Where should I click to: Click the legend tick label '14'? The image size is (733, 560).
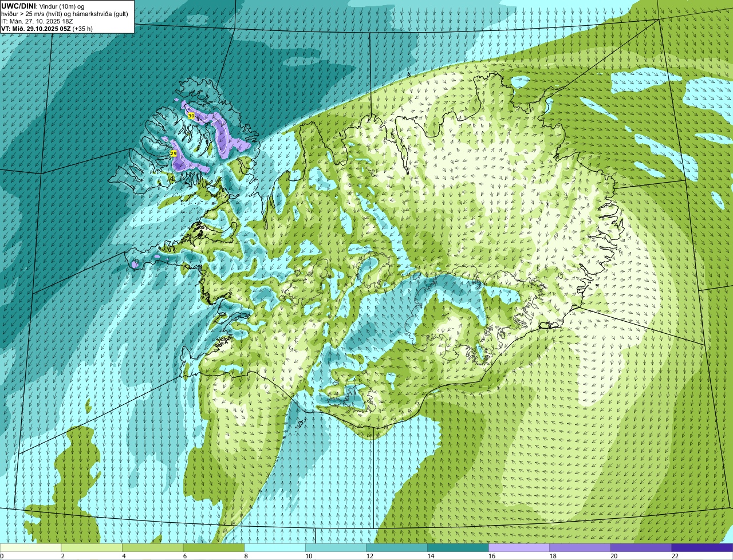(431, 556)
